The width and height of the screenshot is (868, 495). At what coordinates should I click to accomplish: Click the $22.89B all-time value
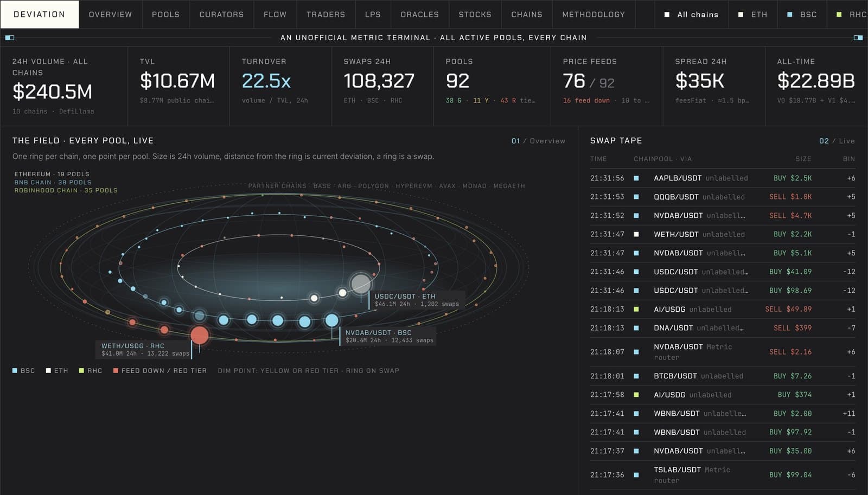(816, 81)
